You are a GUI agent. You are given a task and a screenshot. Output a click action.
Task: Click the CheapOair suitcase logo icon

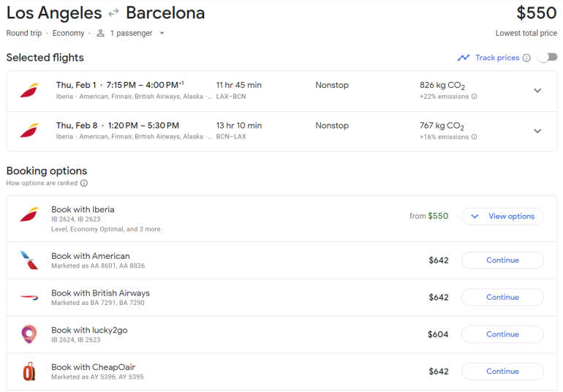(x=29, y=372)
